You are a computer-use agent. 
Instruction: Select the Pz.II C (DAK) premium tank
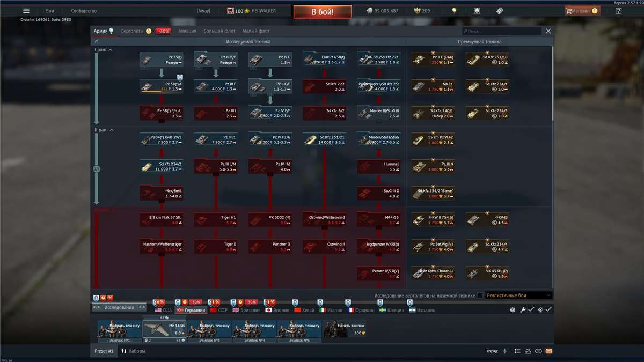[x=433, y=59]
